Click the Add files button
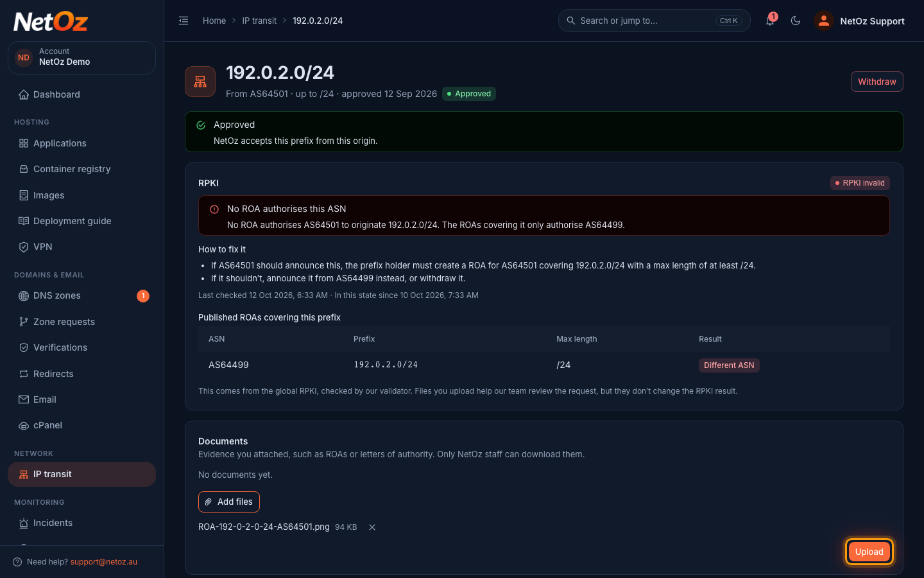Screen dimensions: 924x578 [229, 502]
